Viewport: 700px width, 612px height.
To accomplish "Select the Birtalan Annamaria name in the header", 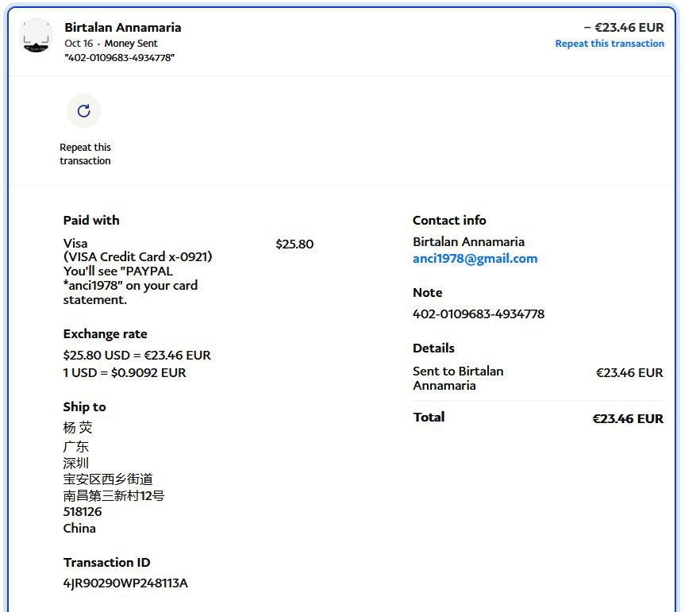I will (122, 27).
